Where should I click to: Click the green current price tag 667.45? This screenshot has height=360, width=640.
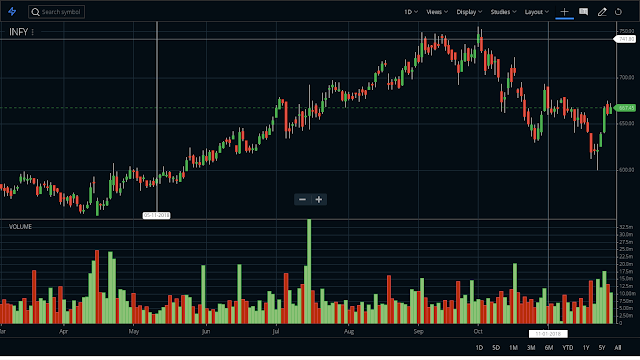coord(625,108)
